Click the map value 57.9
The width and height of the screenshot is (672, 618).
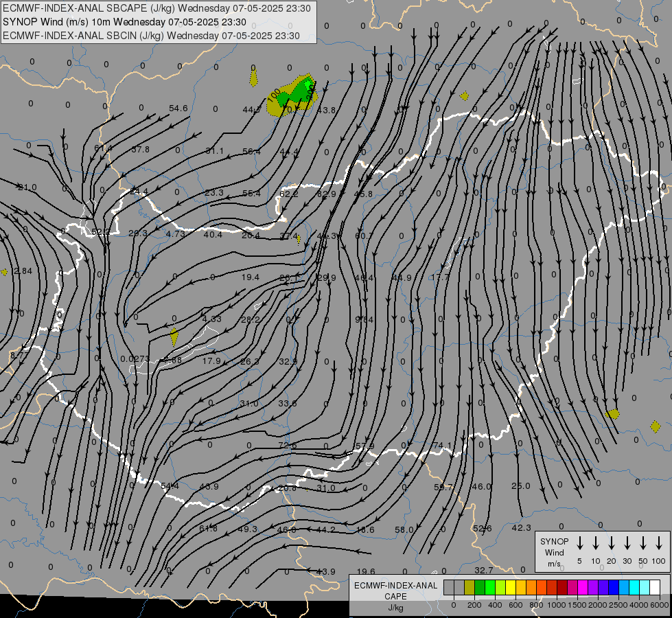(365, 446)
